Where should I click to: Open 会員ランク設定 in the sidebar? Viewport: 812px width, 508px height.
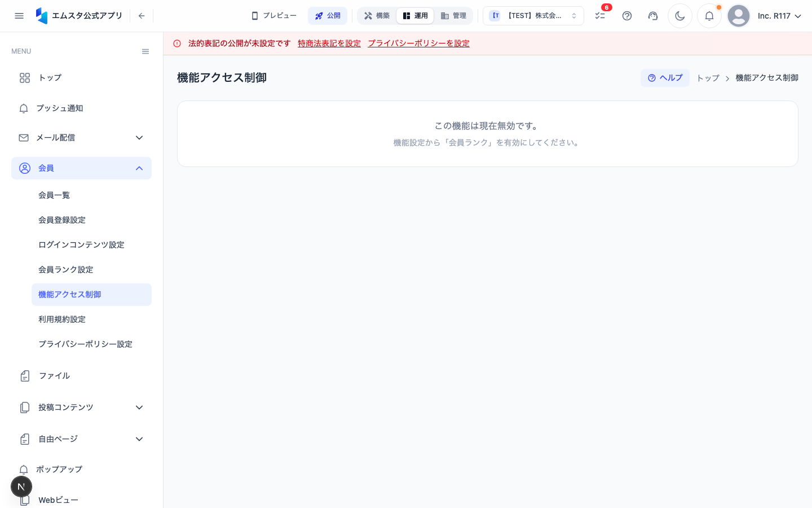tap(91, 270)
